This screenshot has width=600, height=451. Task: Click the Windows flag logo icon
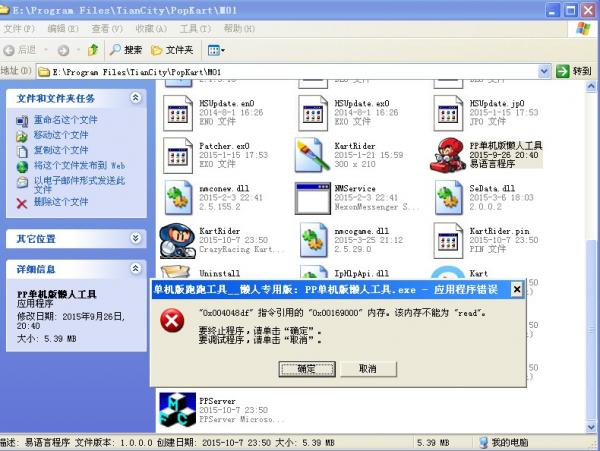tap(583, 29)
